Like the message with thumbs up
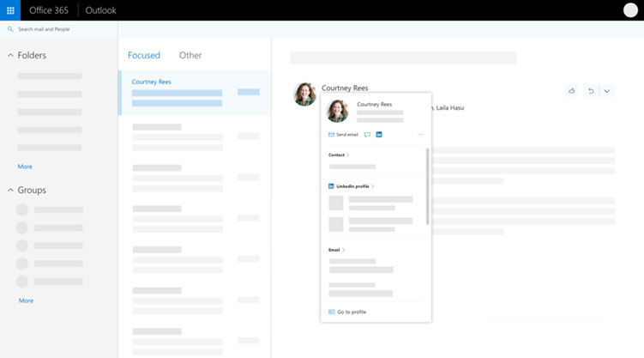 click(572, 91)
